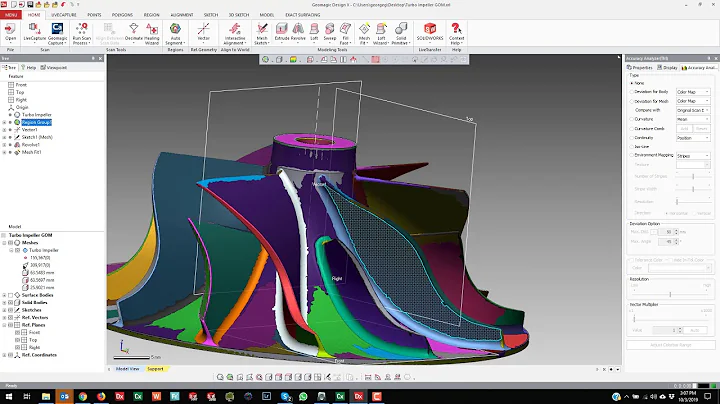
Task: Open the MENU ribbon button
Action: [x=11, y=15]
